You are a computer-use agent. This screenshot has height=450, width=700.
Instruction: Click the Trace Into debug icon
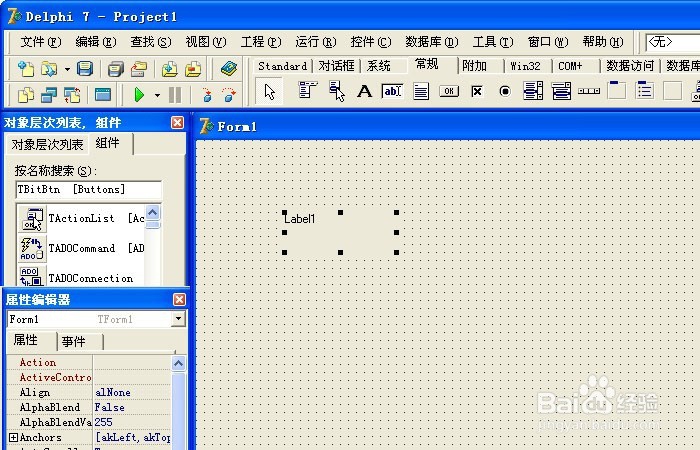coord(207,94)
